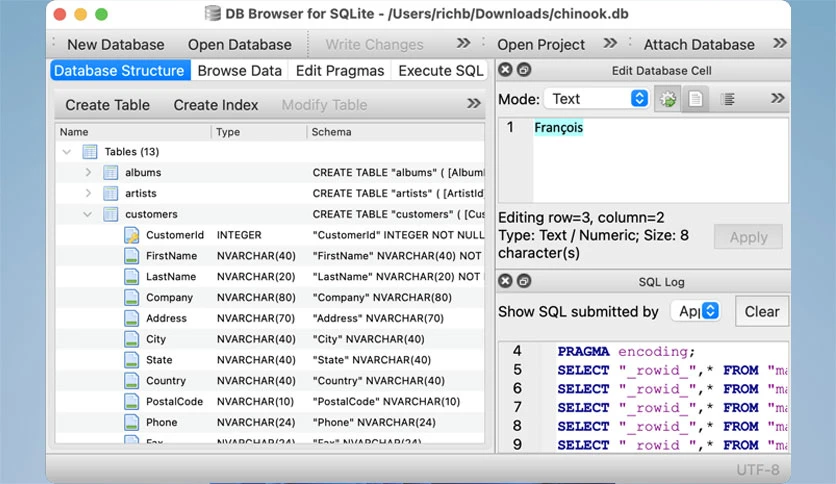
Task: Switch to the Database Structure tab
Action: [x=120, y=71]
